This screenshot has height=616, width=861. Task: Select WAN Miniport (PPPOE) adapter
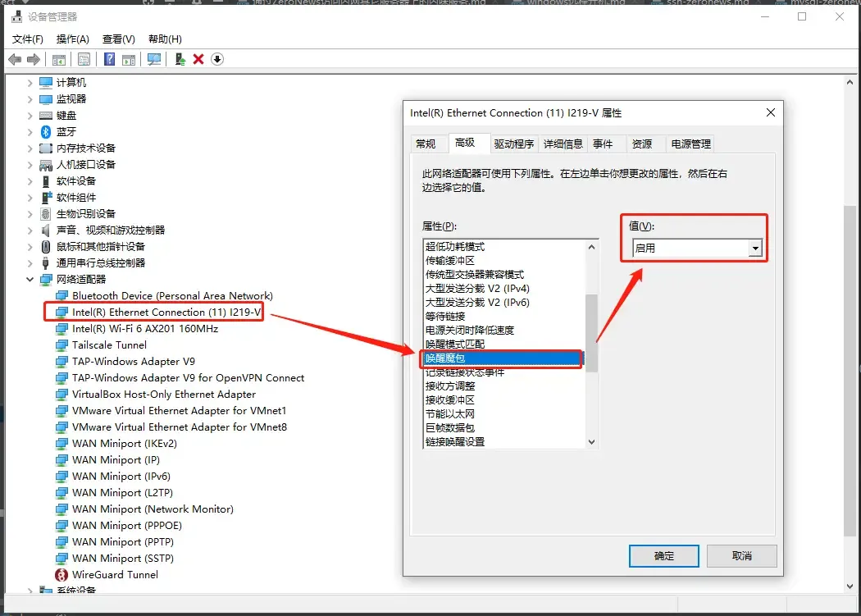pos(127,525)
